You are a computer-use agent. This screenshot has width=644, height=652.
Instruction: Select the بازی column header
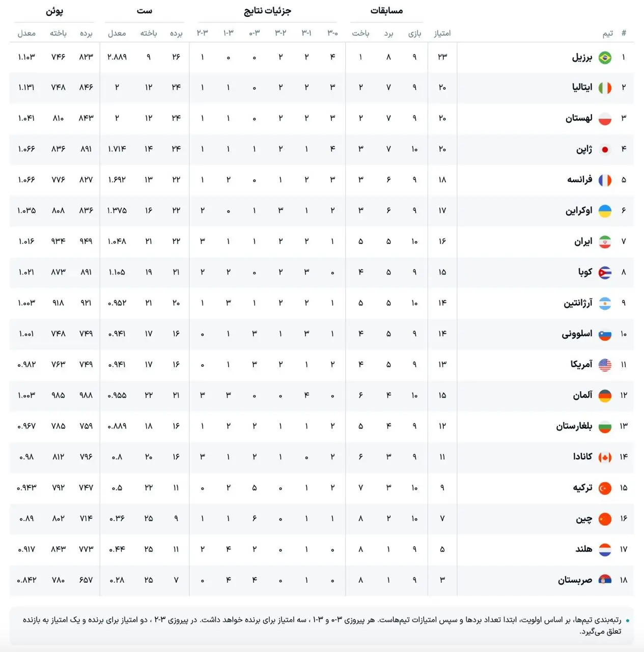coord(414,33)
